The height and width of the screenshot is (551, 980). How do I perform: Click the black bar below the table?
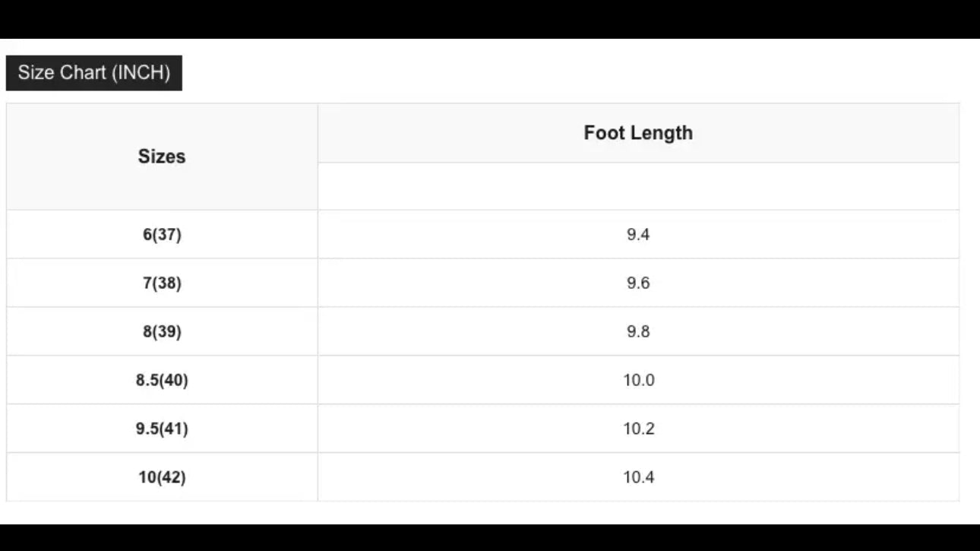pyautogui.click(x=490, y=537)
